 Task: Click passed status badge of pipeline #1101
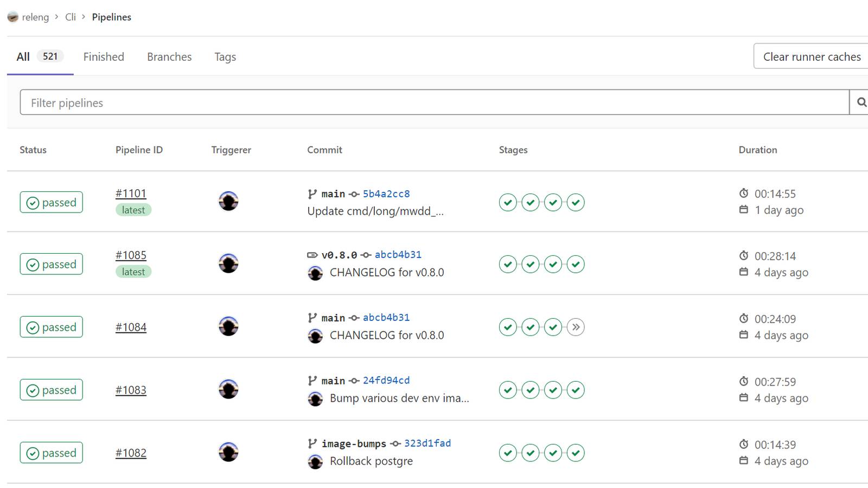coord(52,202)
